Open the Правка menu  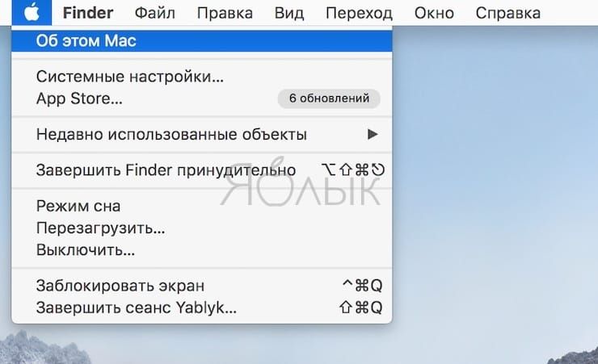pos(225,13)
